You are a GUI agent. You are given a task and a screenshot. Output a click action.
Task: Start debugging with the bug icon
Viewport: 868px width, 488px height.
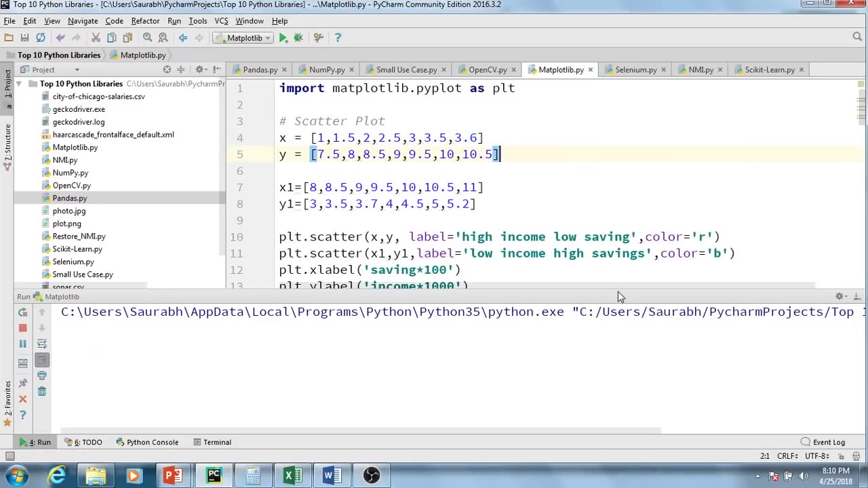pyautogui.click(x=298, y=38)
